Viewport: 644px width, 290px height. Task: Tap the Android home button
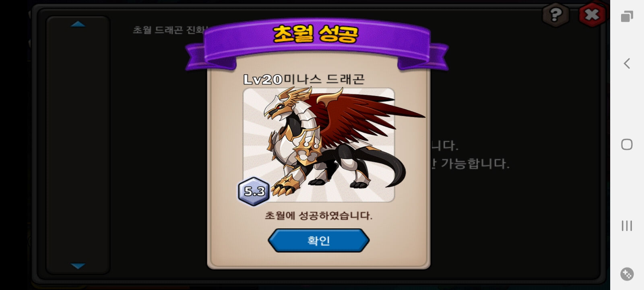[627, 144]
